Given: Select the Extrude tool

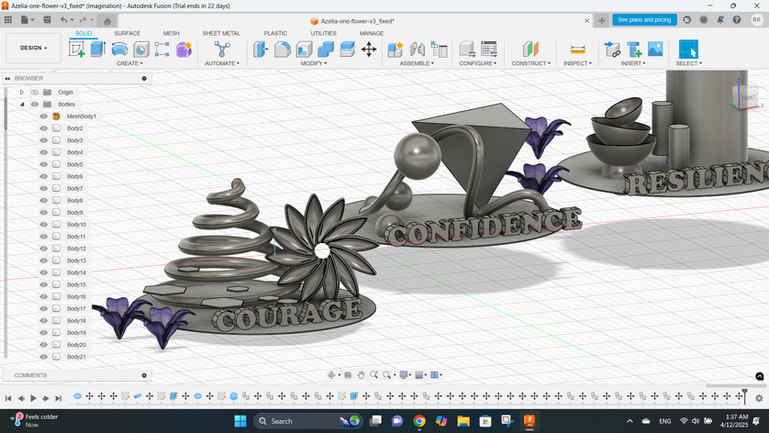Looking at the screenshot, I should point(98,49).
